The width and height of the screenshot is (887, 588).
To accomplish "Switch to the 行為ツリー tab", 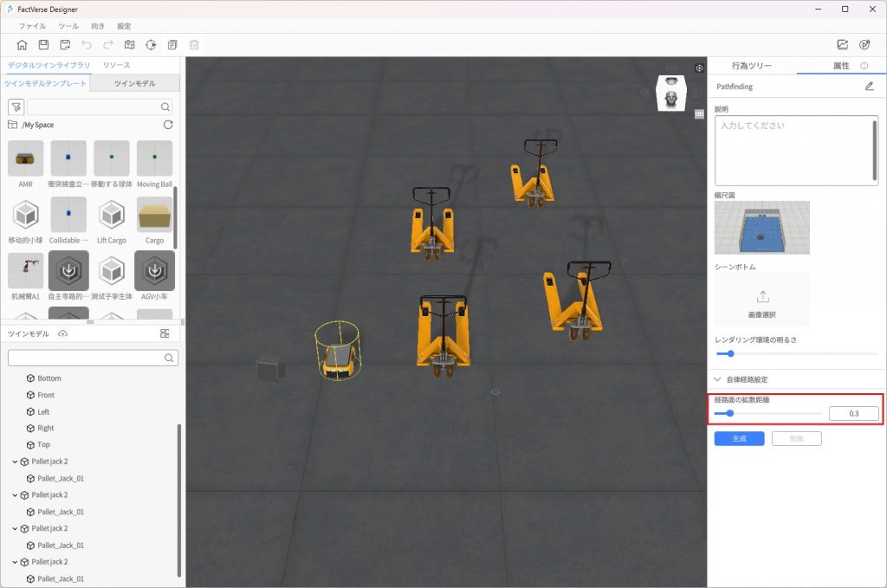I will [x=751, y=66].
